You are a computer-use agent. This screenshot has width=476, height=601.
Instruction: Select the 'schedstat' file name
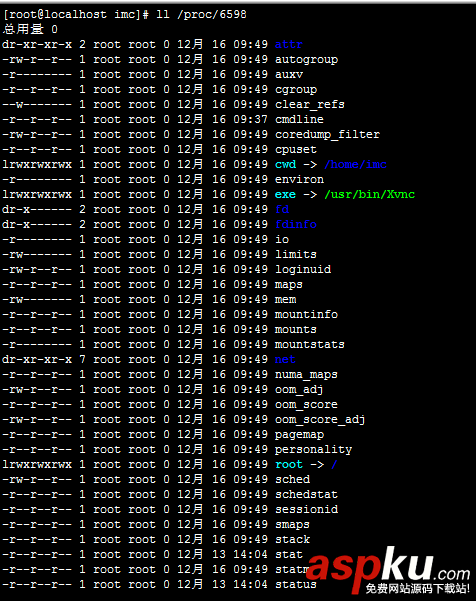tap(306, 494)
